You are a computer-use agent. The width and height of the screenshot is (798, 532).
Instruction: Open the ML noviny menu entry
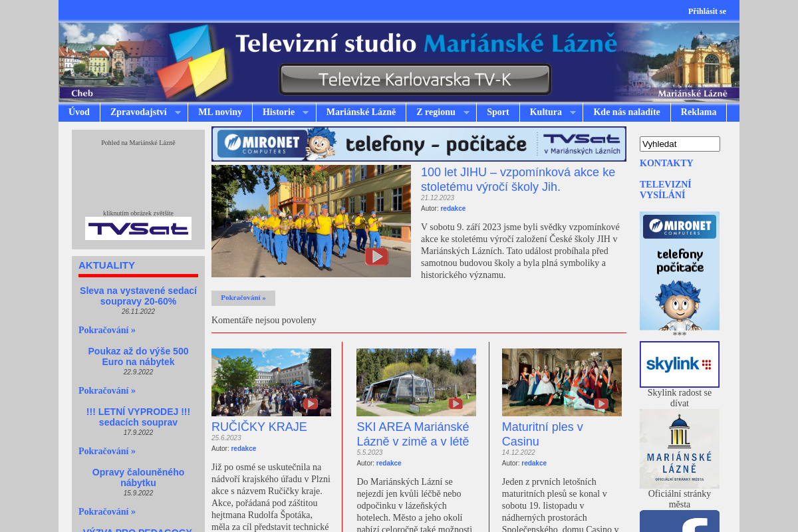[220, 112]
